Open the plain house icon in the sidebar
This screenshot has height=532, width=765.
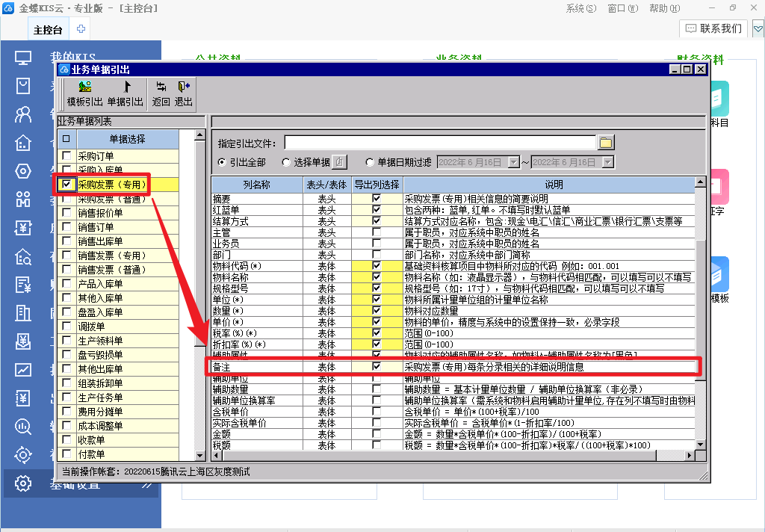click(x=23, y=143)
